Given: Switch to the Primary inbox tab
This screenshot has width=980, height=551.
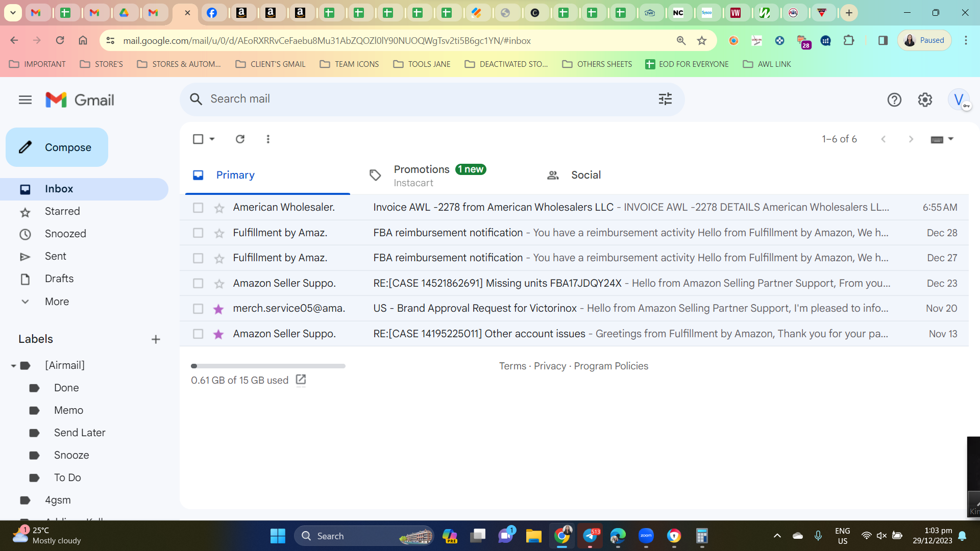Looking at the screenshot, I should 267,175.
